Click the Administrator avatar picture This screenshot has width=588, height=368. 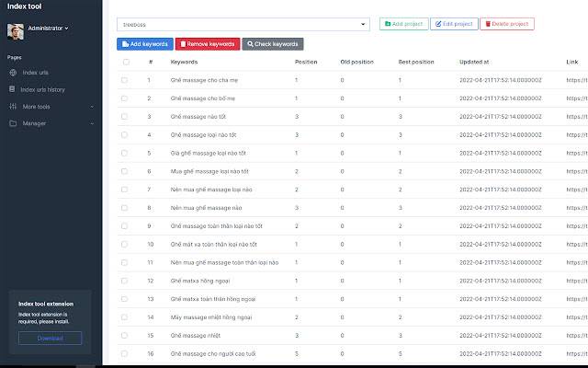[16, 31]
